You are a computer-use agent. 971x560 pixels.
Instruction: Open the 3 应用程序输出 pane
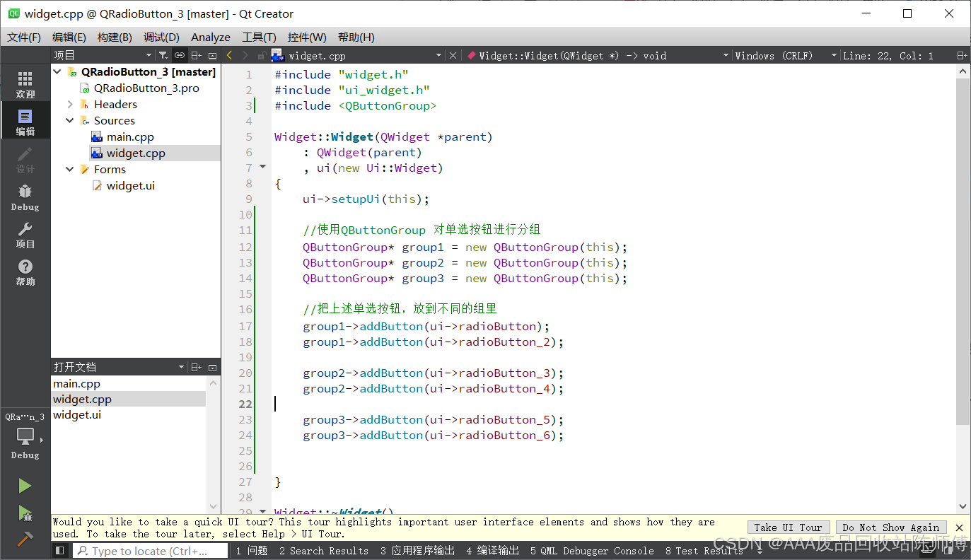417,550
